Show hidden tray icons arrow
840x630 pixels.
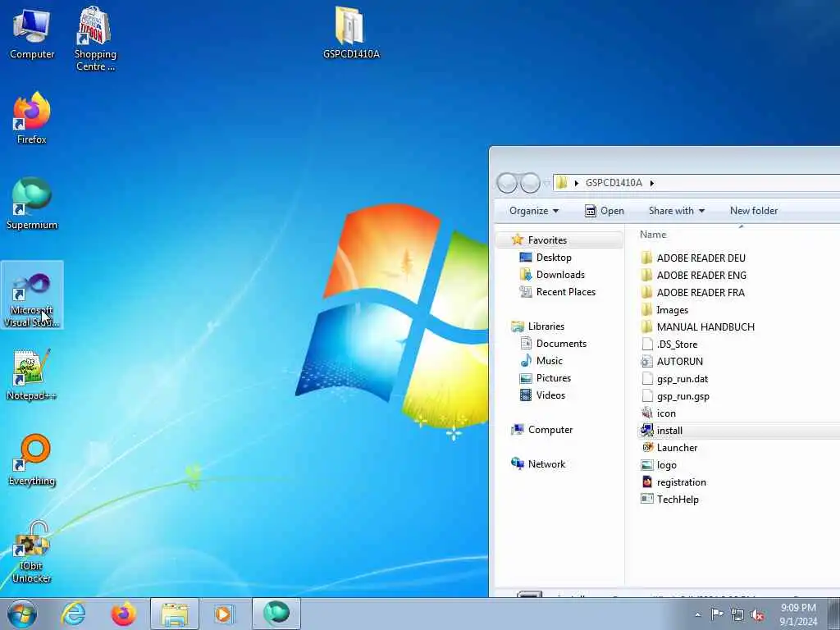tap(697, 615)
